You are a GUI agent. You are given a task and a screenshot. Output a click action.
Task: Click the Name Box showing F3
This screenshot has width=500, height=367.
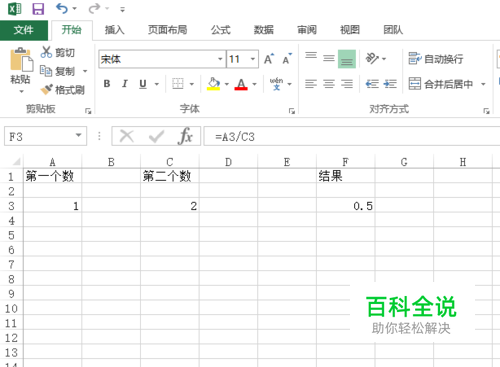[x=45, y=136]
